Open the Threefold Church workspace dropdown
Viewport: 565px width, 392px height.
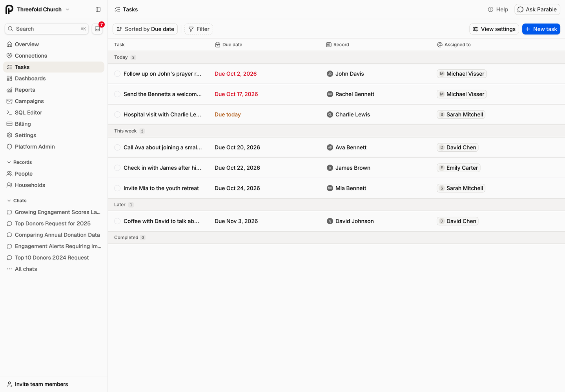(38, 9)
